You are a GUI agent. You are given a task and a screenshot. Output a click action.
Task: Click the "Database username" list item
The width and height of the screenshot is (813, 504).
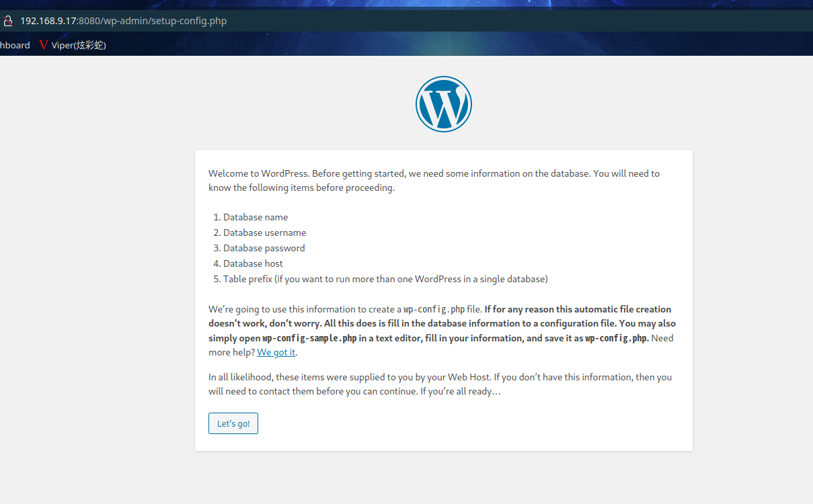264,233
